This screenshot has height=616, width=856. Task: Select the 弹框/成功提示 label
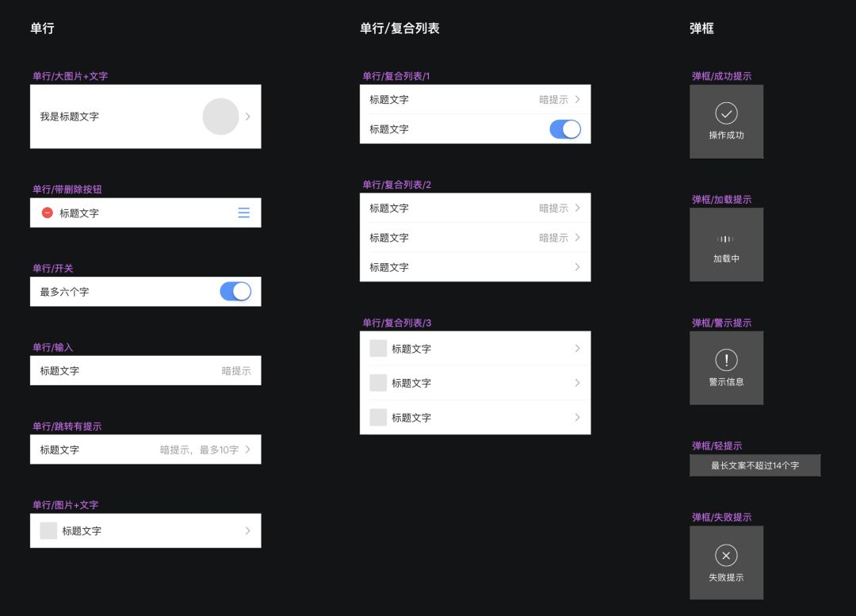(722, 76)
